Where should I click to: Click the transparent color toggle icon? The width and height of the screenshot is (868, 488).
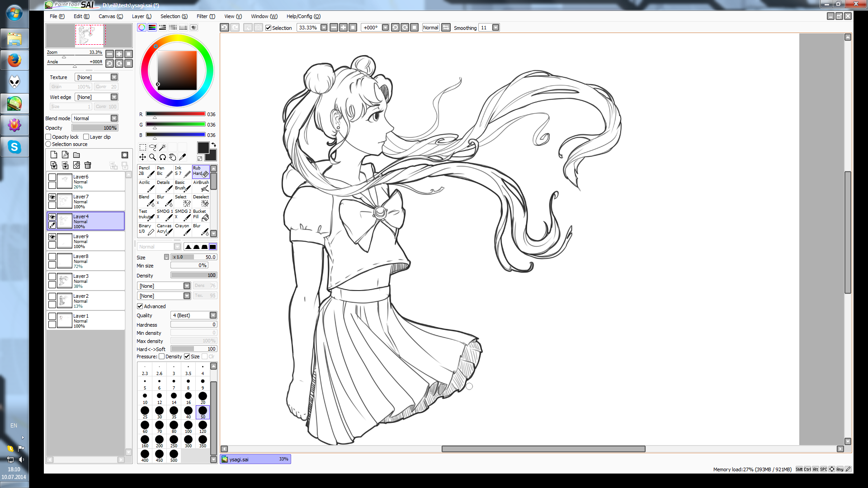(200, 159)
